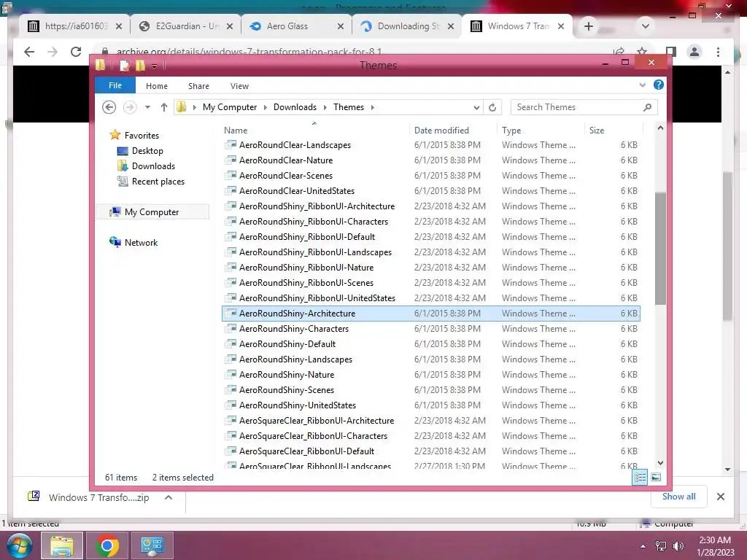This screenshot has height=560, width=747.
Task: Click the search magnifier icon
Action: click(647, 107)
